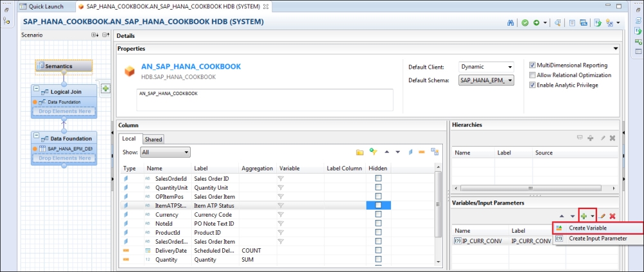Open the dropdown arrow beside the Variables add icon
The image size is (644, 272).
[592, 216]
